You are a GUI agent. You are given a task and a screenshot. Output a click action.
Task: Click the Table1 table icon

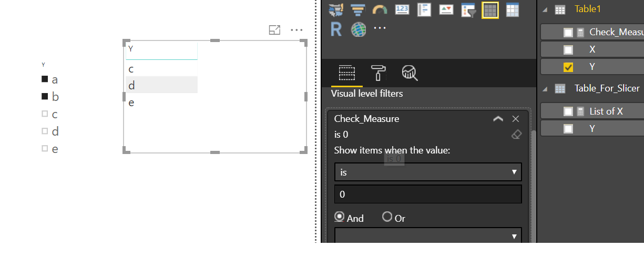[x=560, y=9]
